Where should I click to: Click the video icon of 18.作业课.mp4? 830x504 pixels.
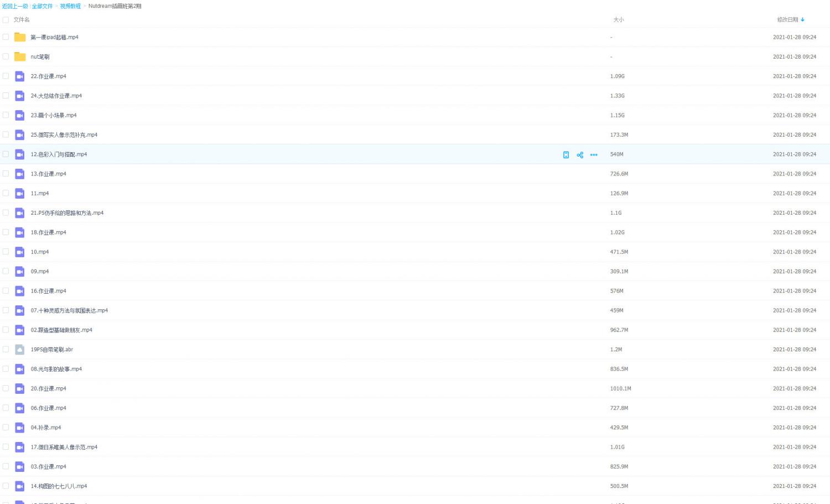coord(20,232)
